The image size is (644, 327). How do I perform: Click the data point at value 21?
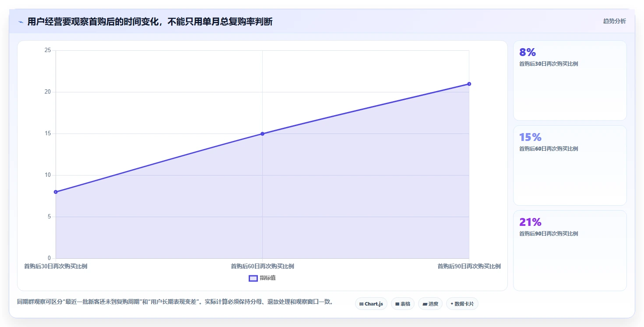(x=469, y=84)
